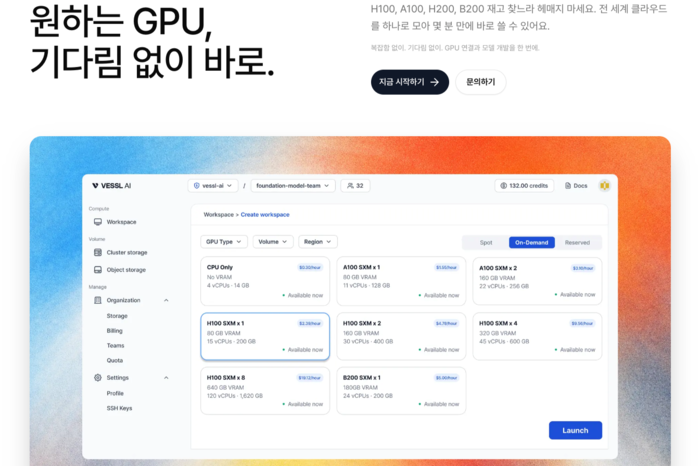Open SSH Keys under Settings

[x=119, y=408]
